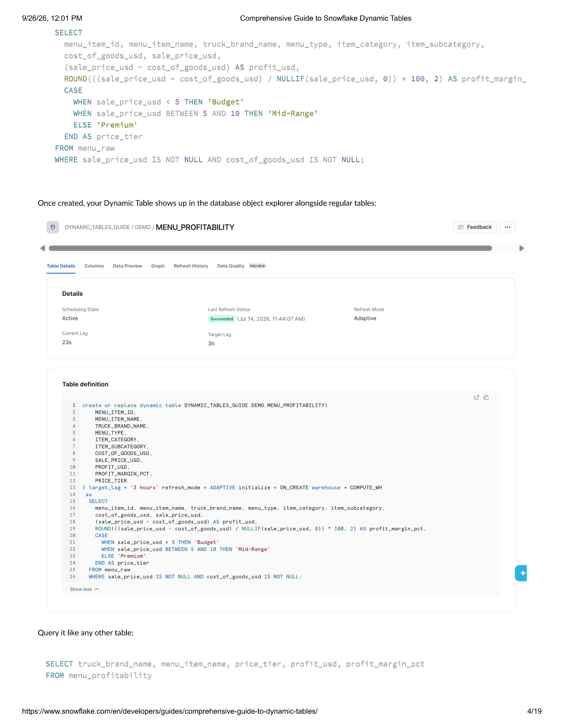The image size is (563, 728).
Task: Click the database table icon beside breadcrumb
Action: (x=53, y=227)
